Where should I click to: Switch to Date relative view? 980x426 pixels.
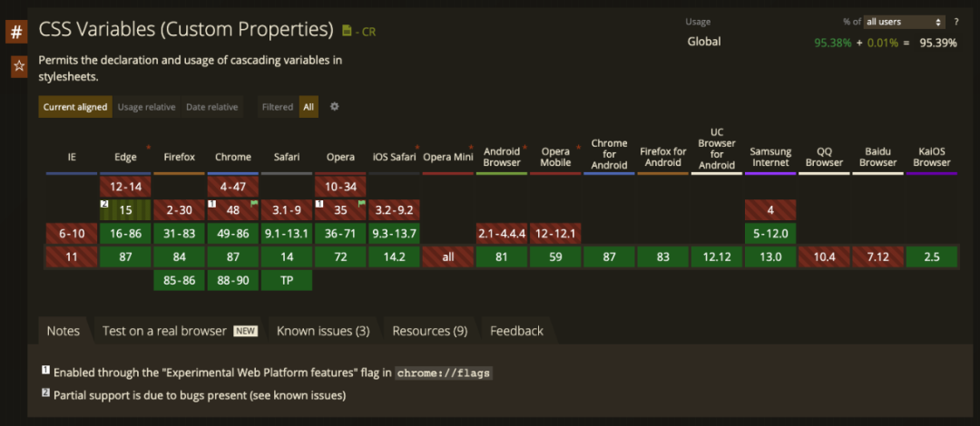tap(211, 107)
